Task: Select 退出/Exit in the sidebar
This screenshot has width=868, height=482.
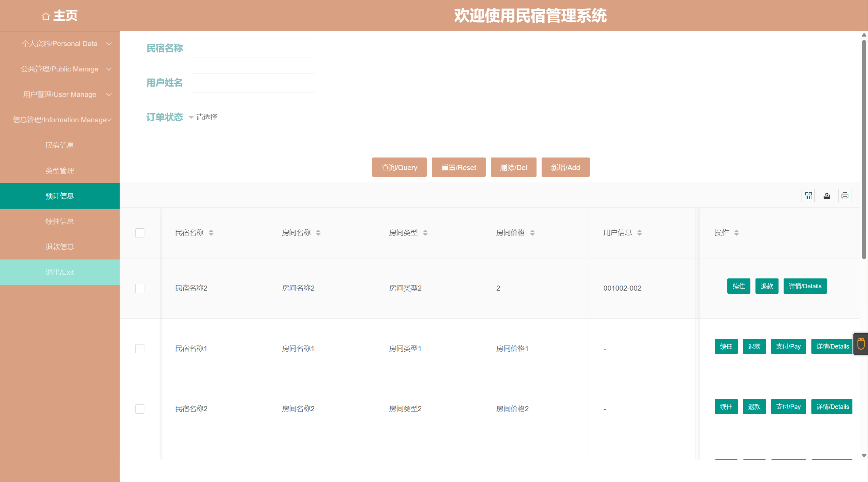Action: (x=60, y=272)
